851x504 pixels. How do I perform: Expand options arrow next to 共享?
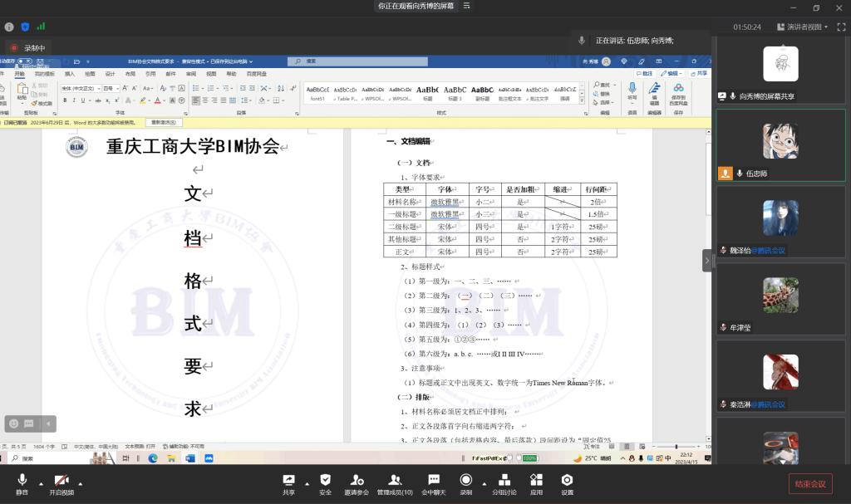click(307, 483)
